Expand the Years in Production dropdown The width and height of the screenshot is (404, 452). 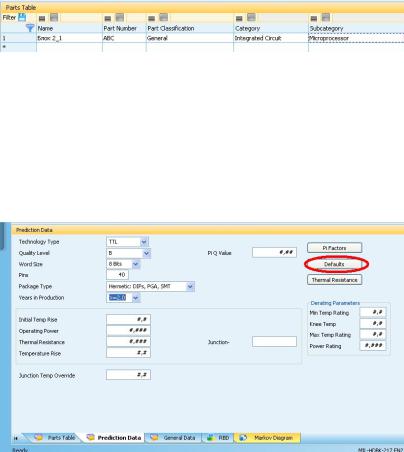click(x=135, y=298)
